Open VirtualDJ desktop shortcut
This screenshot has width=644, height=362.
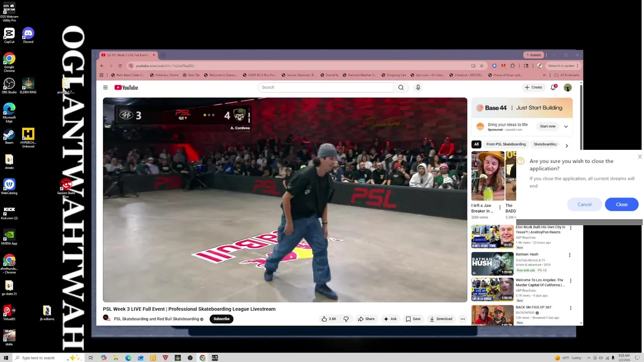click(9, 313)
